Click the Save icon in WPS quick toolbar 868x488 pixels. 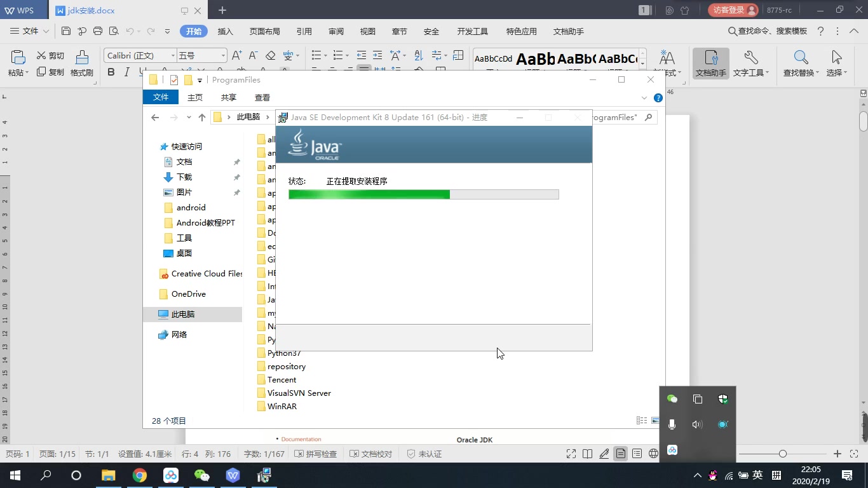66,31
